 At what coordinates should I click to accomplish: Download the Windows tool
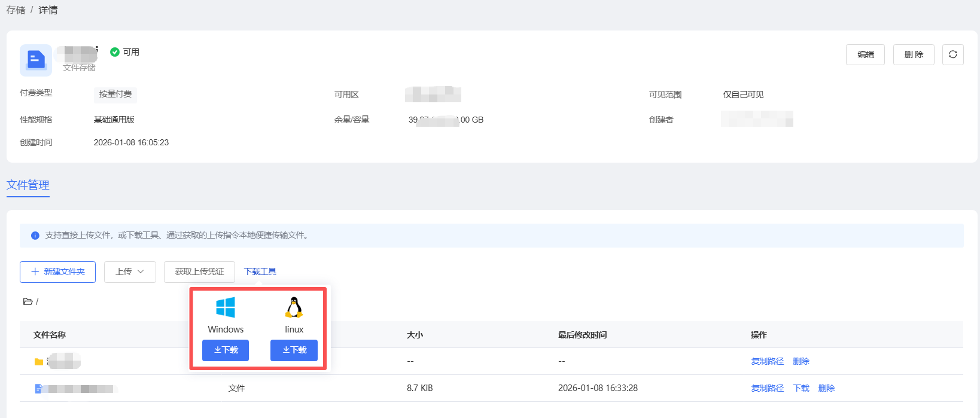coord(226,350)
